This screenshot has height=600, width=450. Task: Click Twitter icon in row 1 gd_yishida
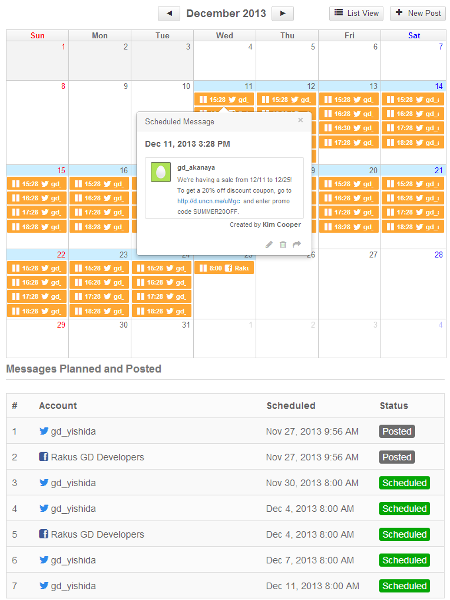point(44,431)
